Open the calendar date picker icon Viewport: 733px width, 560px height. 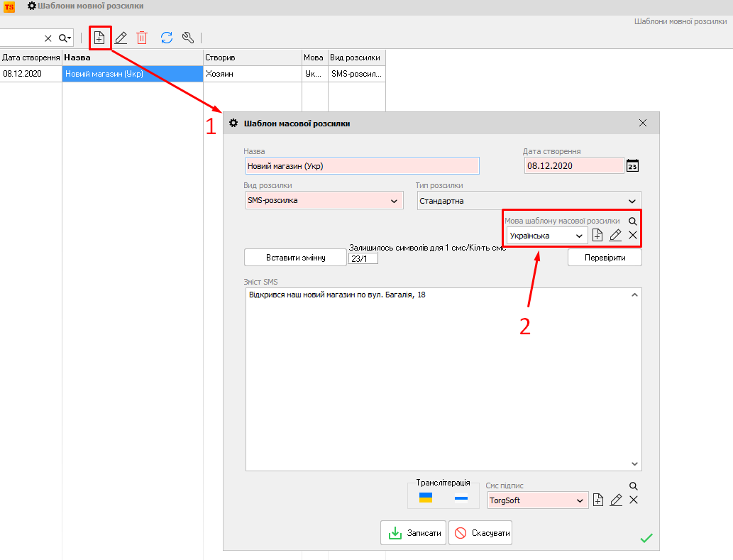point(633,165)
